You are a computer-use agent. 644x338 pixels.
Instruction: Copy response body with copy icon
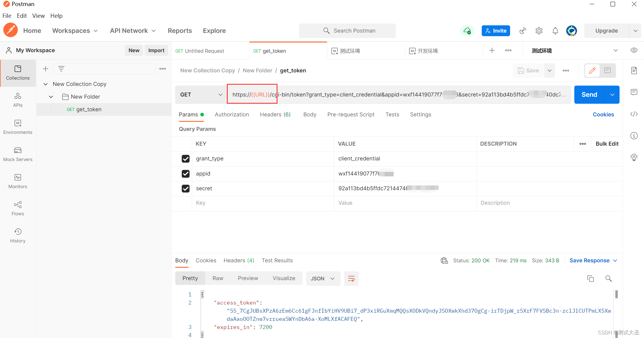(x=590, y=278)
